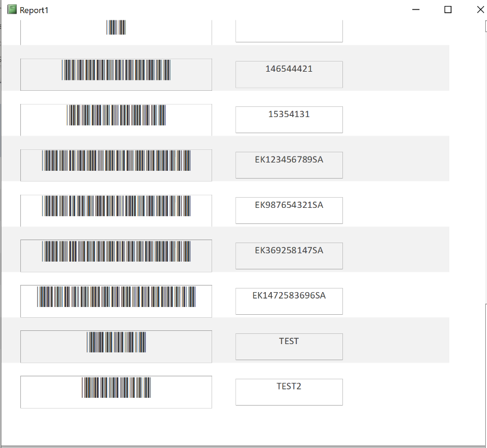Screen dimensions: 487x448
Task: Select the TEST text box
Action: coord(289,347)
